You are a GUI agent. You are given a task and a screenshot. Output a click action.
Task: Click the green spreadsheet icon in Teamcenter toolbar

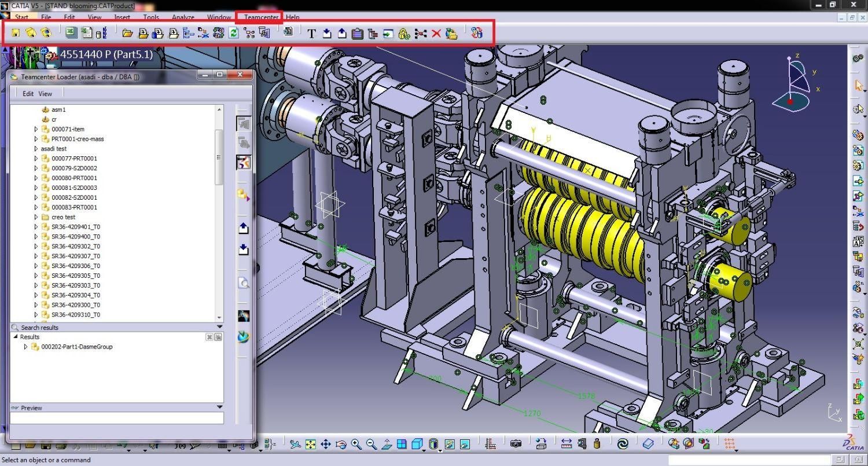(71, 33)
